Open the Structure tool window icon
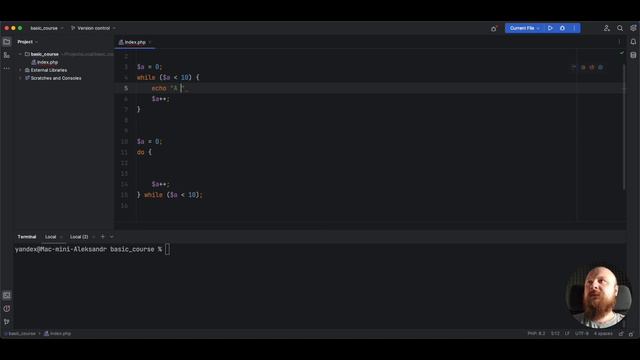Viewport: 640px width, 360px height. click(x=7, y=55)
